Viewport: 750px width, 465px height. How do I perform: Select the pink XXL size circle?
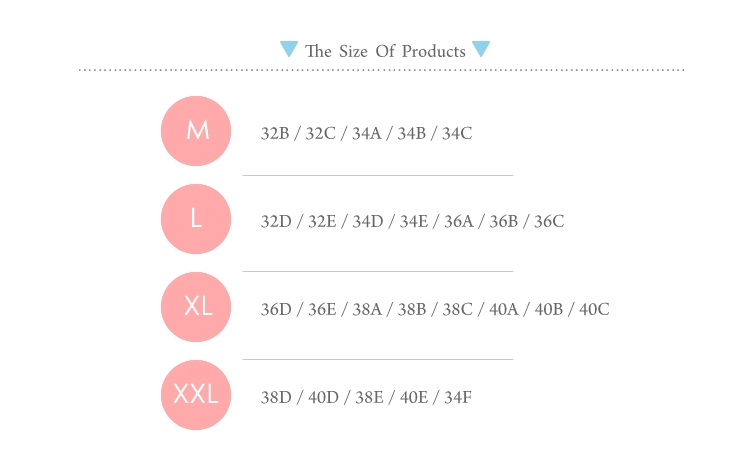tap(196, 395)
